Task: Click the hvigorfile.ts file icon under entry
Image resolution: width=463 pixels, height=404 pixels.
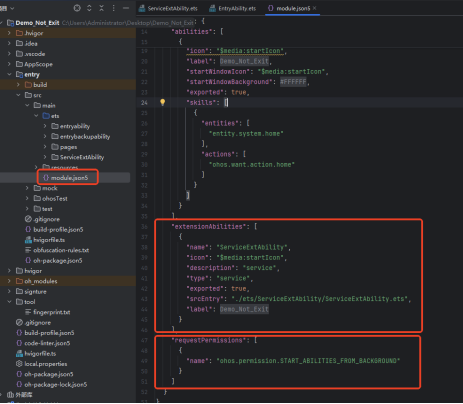Action: 29,240
